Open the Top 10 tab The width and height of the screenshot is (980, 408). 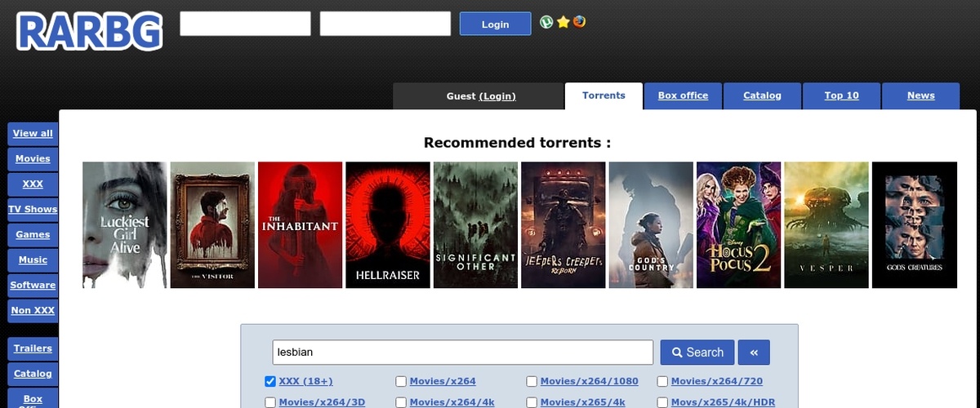coord(841,95)
